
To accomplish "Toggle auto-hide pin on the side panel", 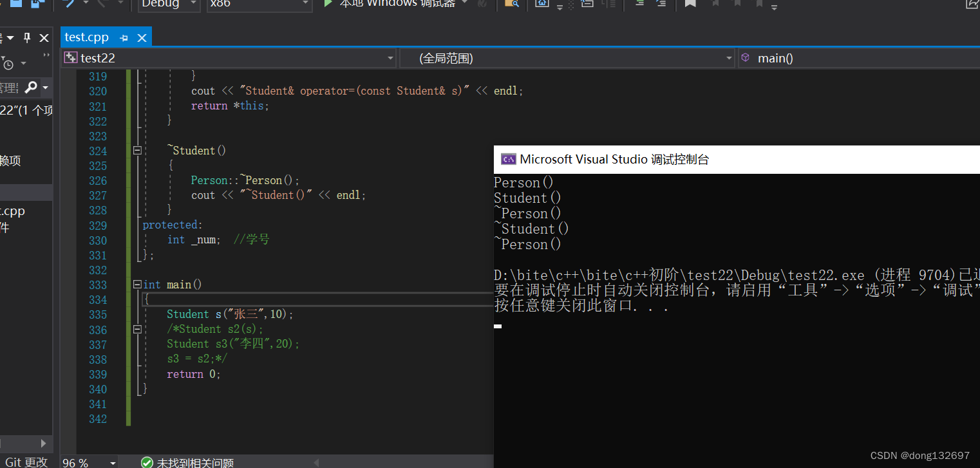I will click(27, 38).
